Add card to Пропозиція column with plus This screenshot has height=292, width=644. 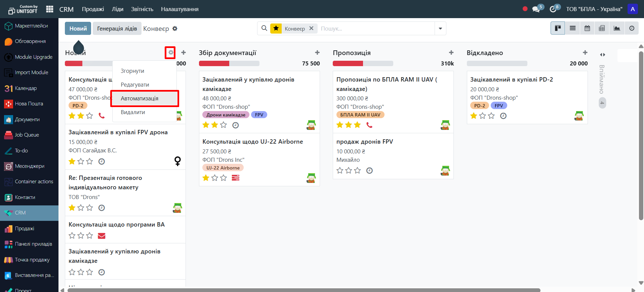click(451, 53)
